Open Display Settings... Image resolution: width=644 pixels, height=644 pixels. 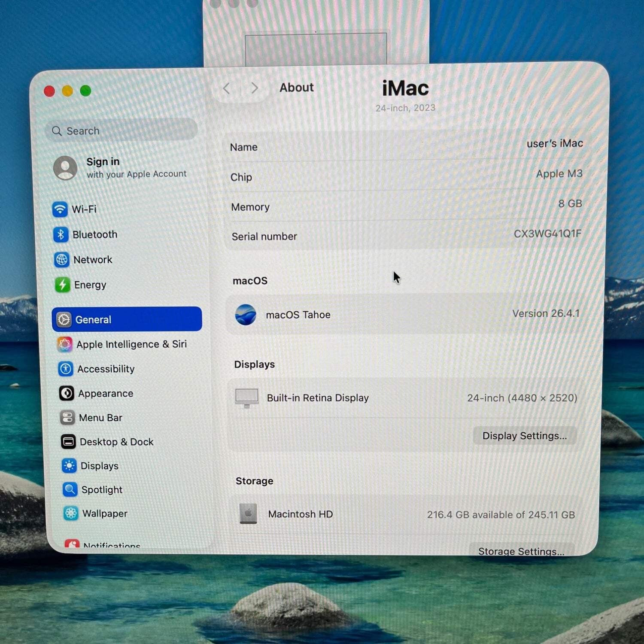point(525,436)
